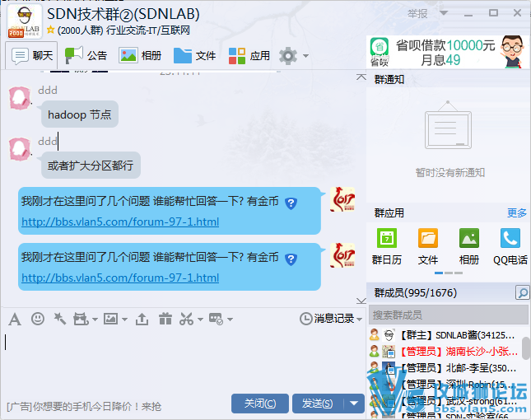The image size is (531, 420).
Task: Click the gift box icon
Action: (x=165, y=319)
